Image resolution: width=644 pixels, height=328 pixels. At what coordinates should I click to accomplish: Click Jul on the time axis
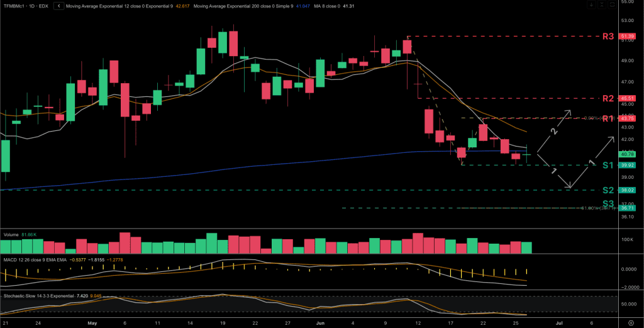(559, 323)
